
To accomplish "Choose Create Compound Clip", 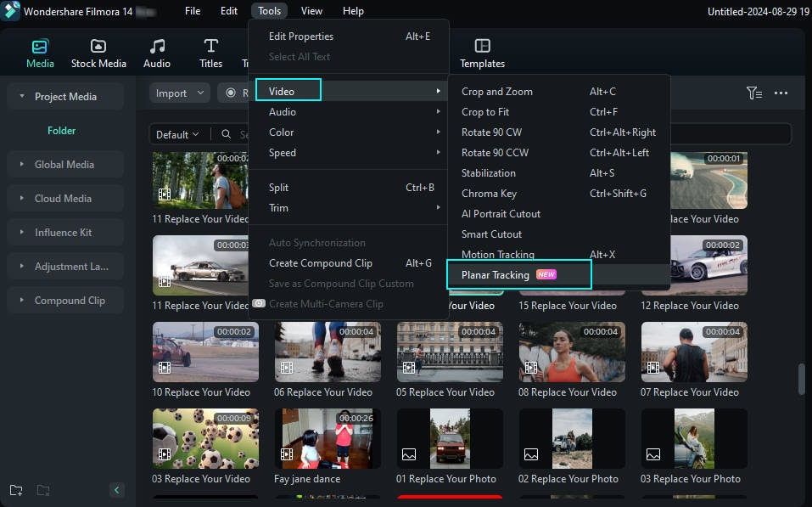I will click(x=349, y=262).
